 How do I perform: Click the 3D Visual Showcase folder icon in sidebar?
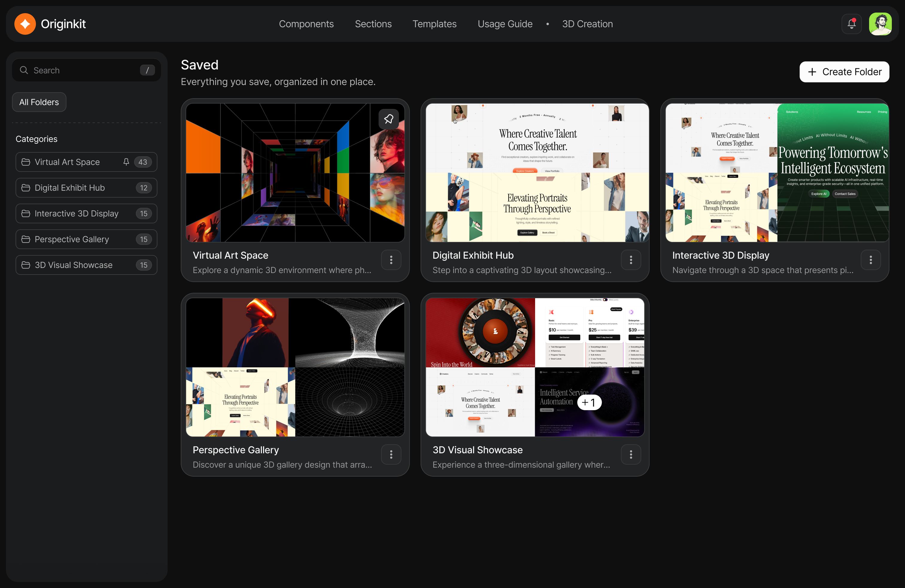(x=26, y=265)
